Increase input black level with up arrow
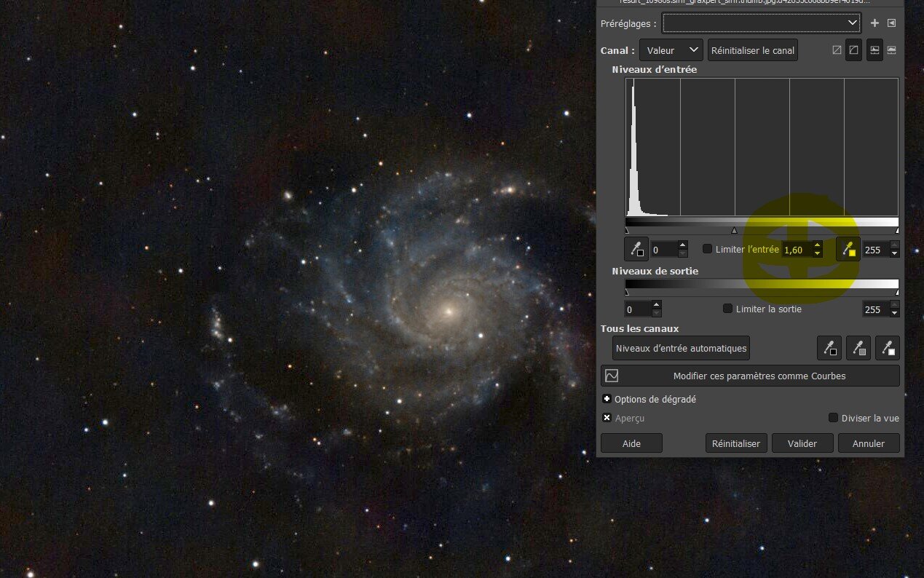This screenshot has height=578, width=924. [682, 245]
